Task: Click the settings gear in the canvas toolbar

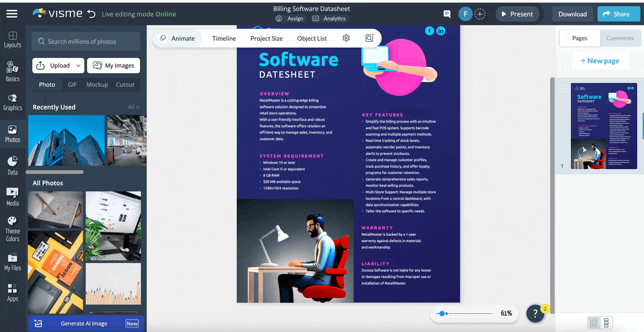Action: 346,38
